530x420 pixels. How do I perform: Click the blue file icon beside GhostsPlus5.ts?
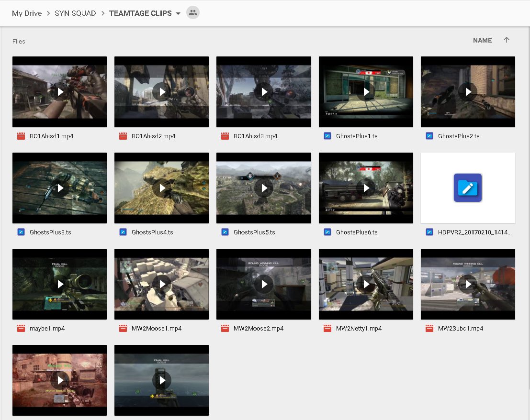225,232
